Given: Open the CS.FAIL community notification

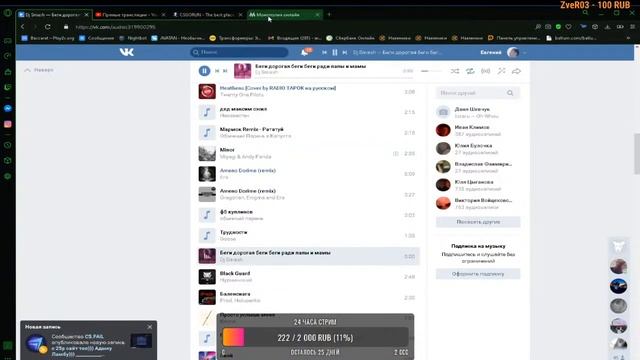Looking at the screenshot, I should (89, 345).
